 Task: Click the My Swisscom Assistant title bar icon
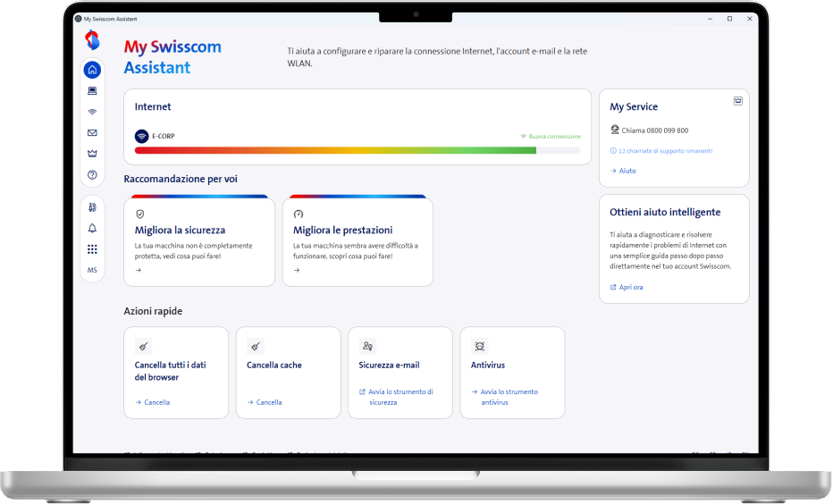pyautogui.click(x=79, y=19)
